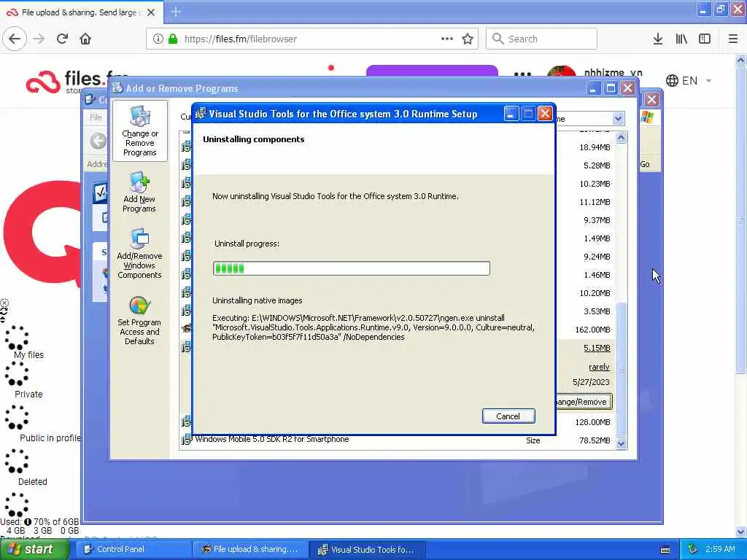The width and height of the screenshot is (747, 560).
Task: Select Windows Mobile 5.0 SDK R2 for Smartphone
Action: pyautogui.click(x=272, y=439)
